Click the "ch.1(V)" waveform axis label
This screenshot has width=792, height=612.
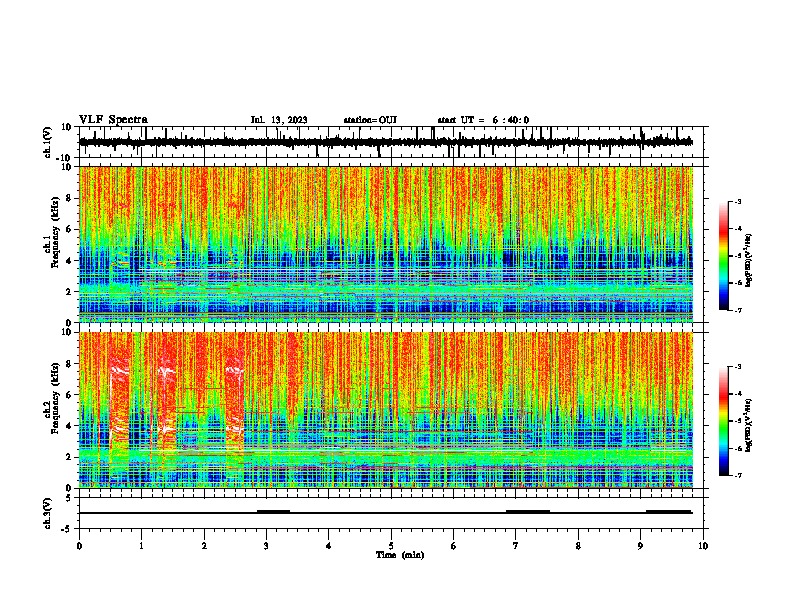point(48,142)
